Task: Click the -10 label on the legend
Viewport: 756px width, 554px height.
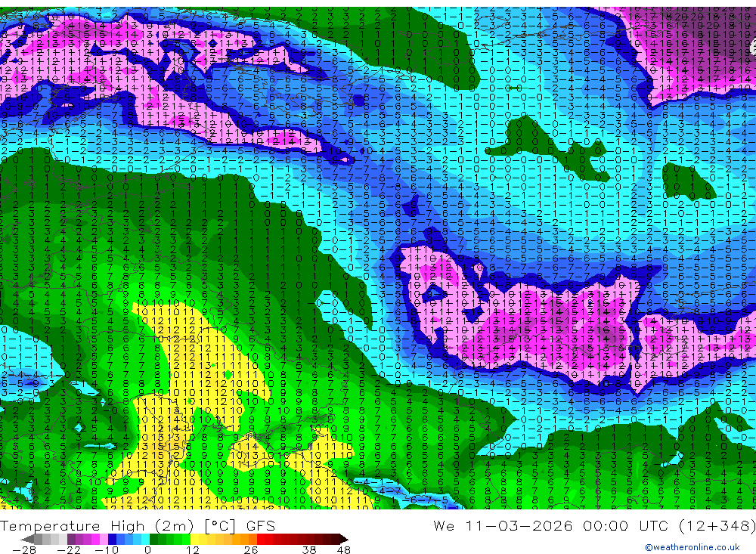Action: (x=107, y=550)
